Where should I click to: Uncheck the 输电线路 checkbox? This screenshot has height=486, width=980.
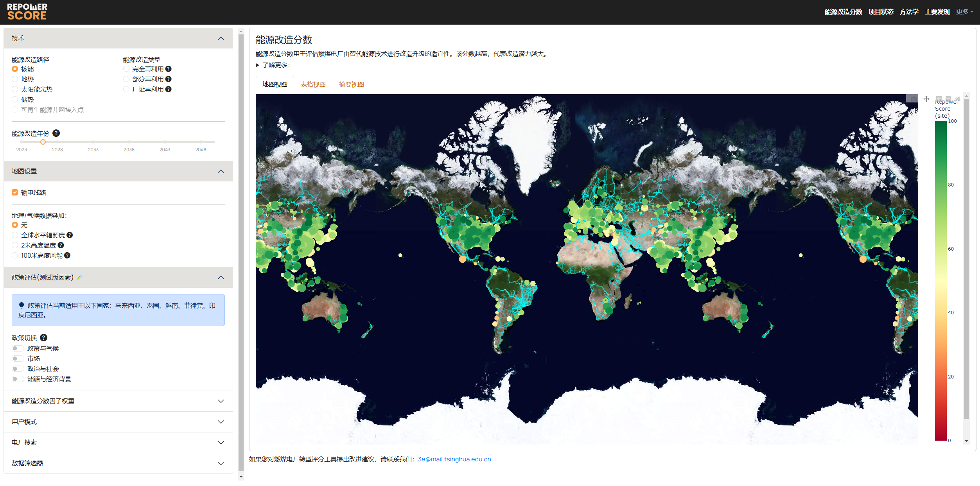(15, 192)
